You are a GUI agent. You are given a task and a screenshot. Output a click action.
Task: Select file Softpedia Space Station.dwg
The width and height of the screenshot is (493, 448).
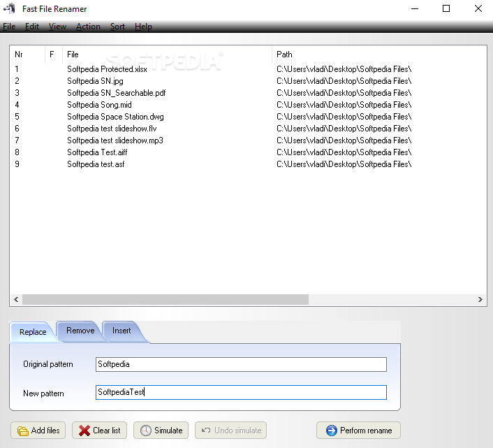[x=115, y=117]
